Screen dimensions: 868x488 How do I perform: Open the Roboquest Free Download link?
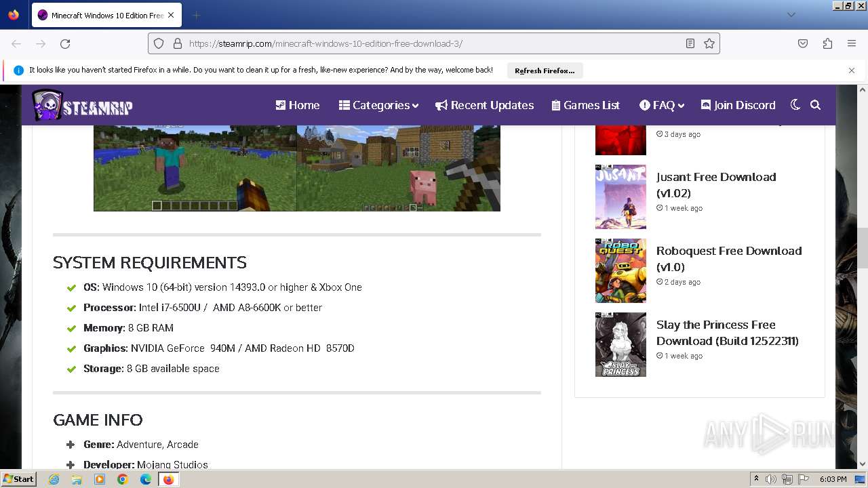(729, 259)
